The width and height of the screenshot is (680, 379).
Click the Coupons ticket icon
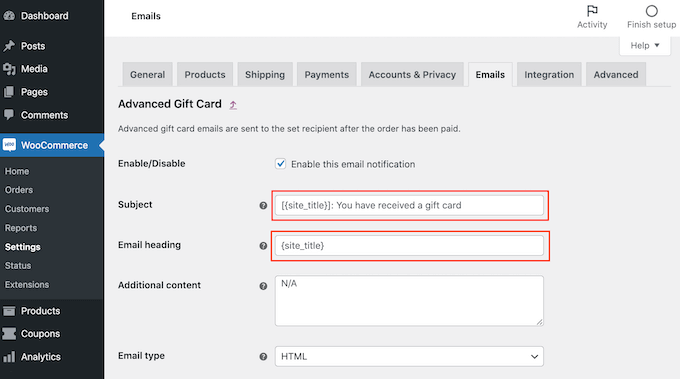coord(9,333)
